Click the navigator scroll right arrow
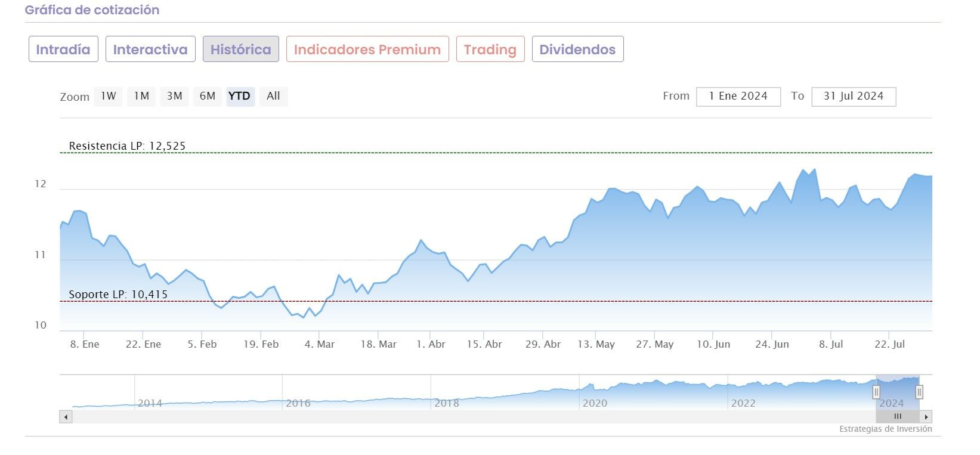Viewport: 980px width, 455px height. (926, 417)
